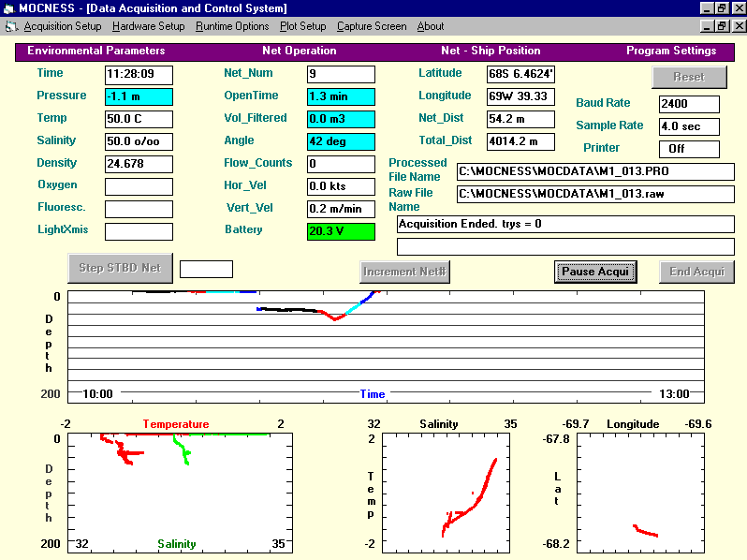Click the Pause Acqui button
The height and width of the screenshot is (560, 747).
[x=595, y=272]
